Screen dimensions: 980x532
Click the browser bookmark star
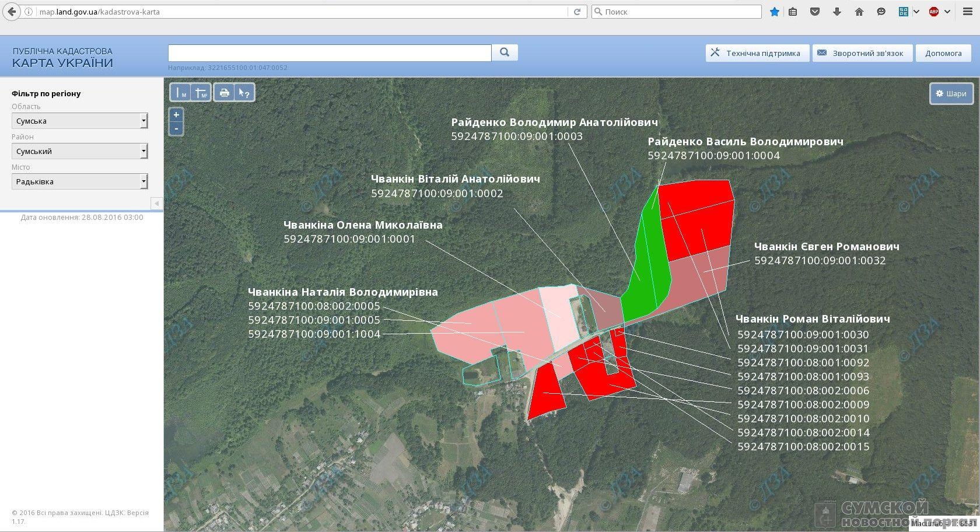tap(775, 12)
